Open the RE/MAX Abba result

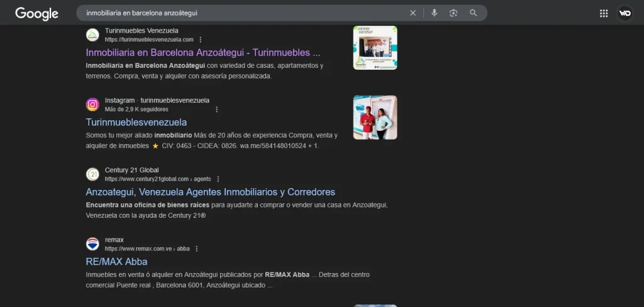[x=116, y=262]
